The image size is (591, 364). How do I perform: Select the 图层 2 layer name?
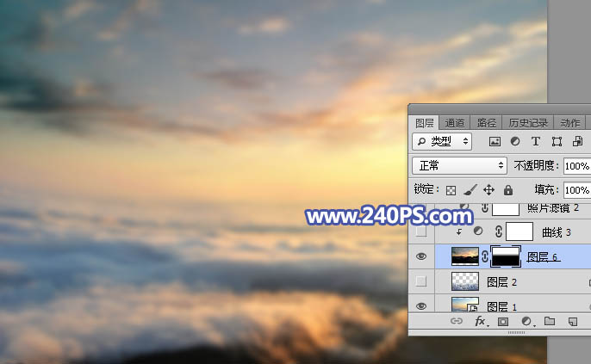[501, 282]
